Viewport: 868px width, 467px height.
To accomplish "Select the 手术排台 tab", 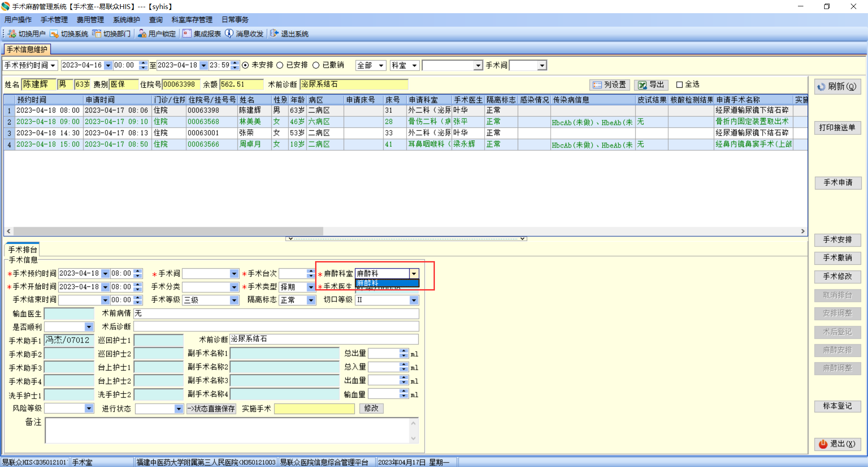I will tap(22, 249).
